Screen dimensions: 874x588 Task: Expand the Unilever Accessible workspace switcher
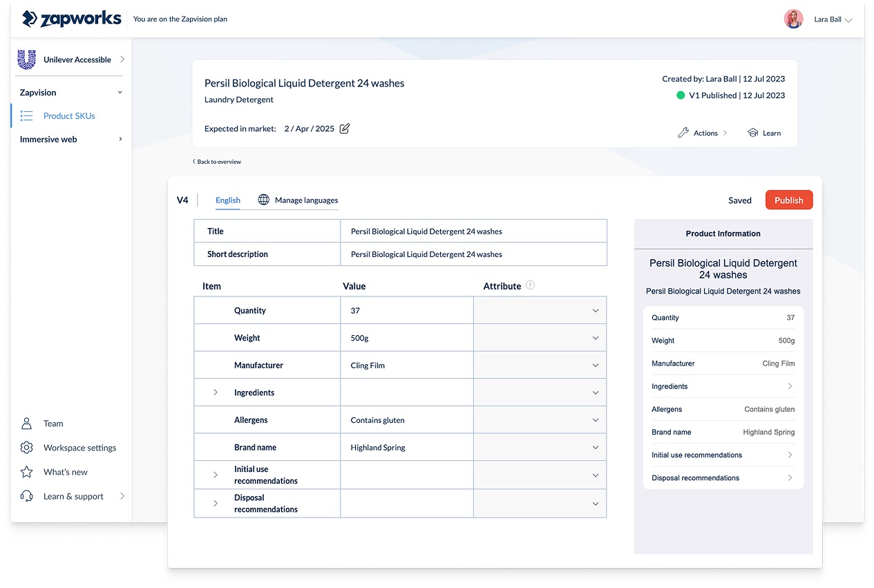[x=122, y=59]
